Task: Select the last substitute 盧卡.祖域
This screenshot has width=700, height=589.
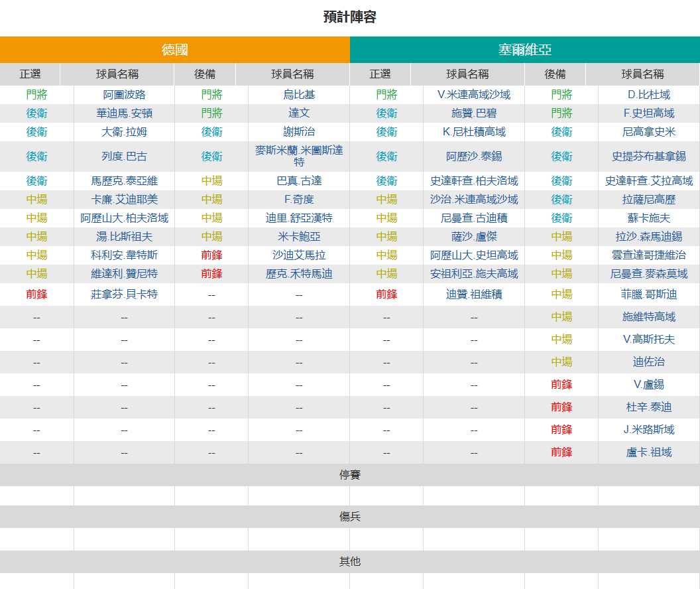Action: (649, 452)
